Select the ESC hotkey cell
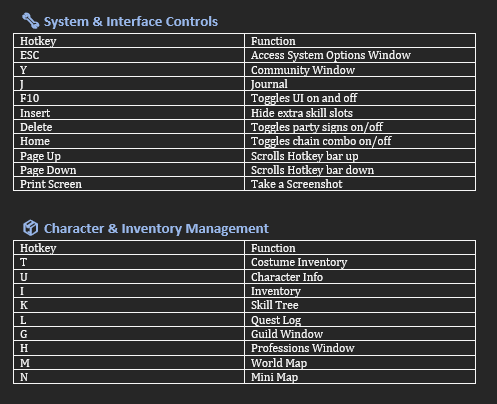 [x=129, y=55]
